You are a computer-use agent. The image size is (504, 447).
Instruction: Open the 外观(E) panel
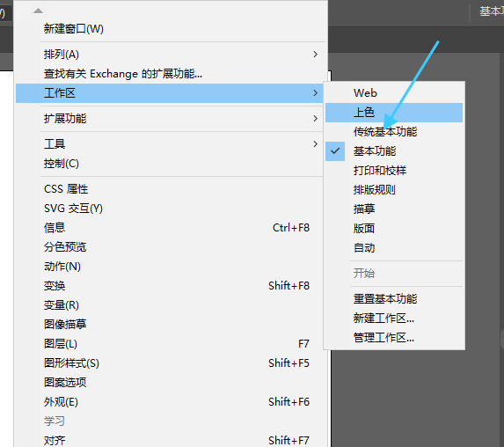[x=170, y=401]
